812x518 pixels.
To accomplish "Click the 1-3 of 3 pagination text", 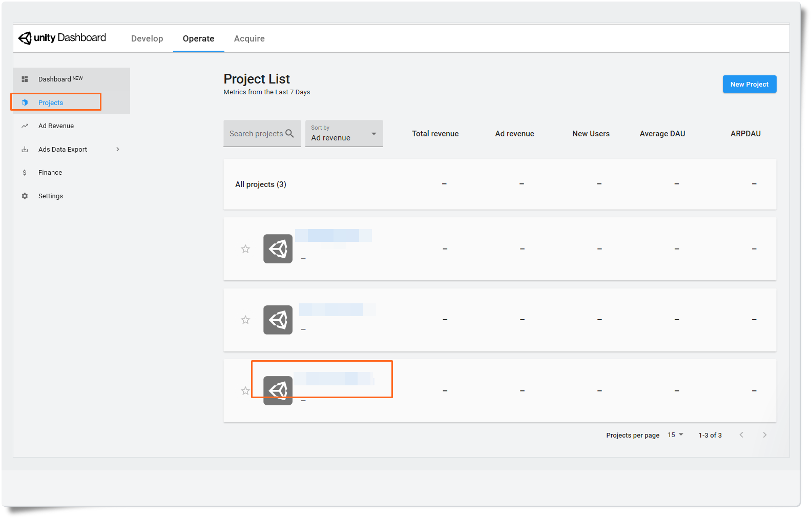I will tap(710, 436).
